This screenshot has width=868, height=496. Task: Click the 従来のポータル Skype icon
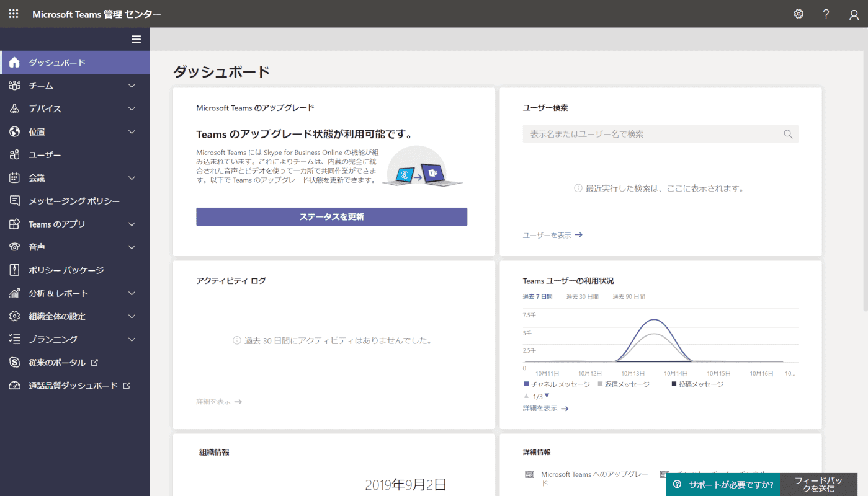coord(15,362)
